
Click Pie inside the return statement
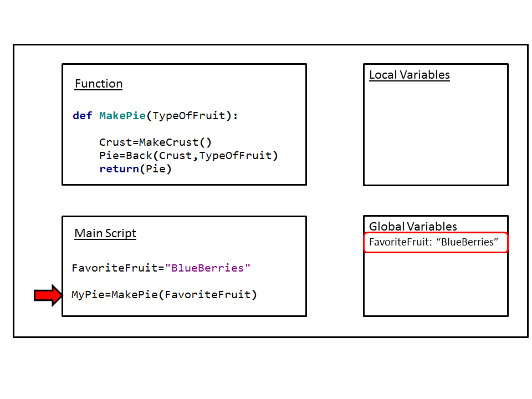click(155, 169)
